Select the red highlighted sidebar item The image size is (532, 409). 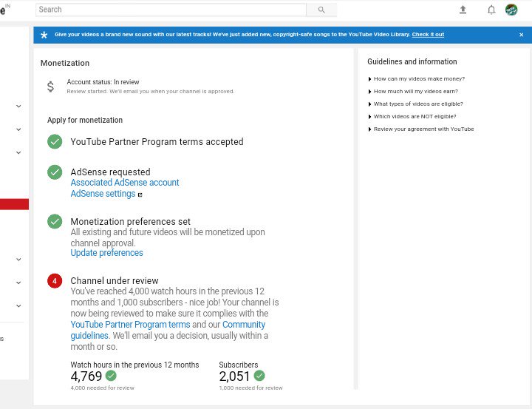point(14,204)
